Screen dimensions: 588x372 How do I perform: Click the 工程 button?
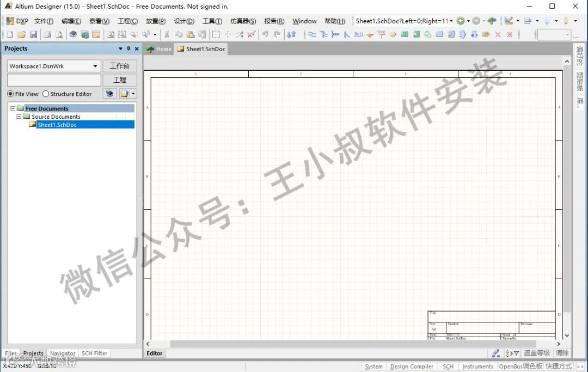120,80
